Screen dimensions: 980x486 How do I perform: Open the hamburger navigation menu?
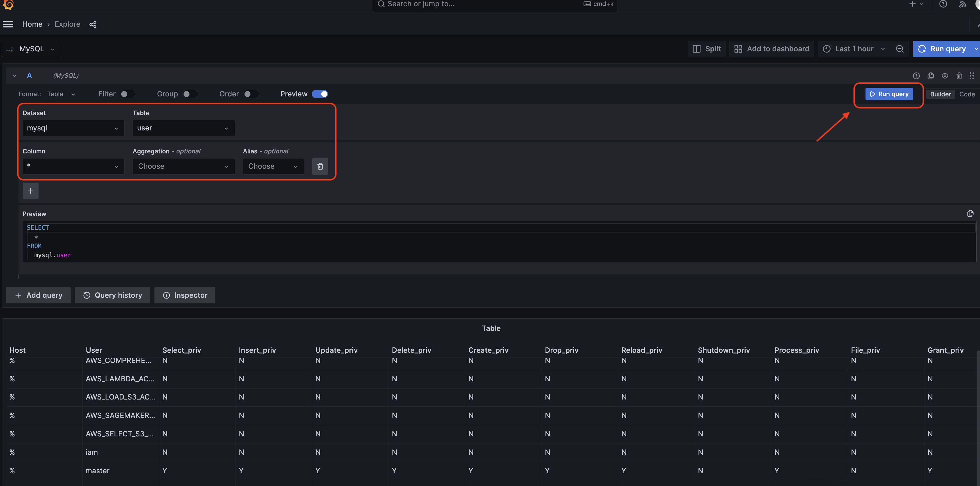click(x=8, y=24)
